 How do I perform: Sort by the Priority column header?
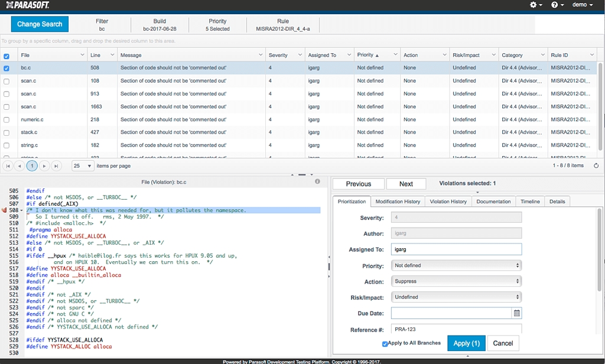(367, 55)
